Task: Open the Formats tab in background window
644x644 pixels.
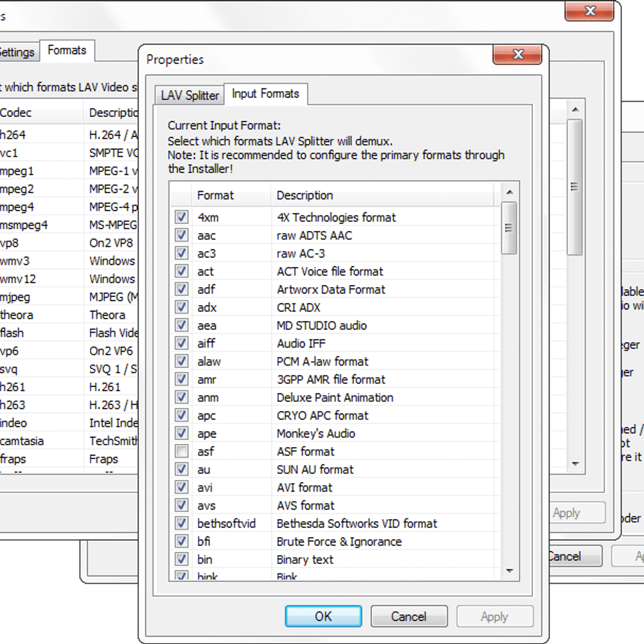Action: (x=67, y=50)
